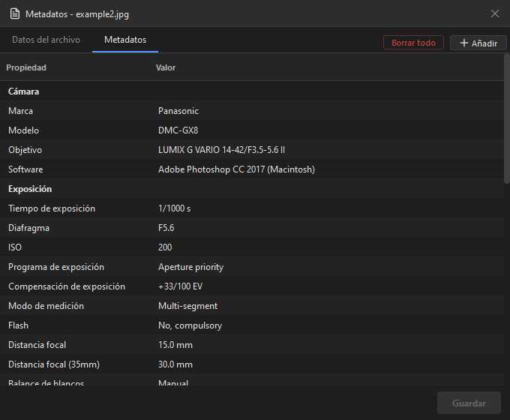Click the Valor column header
This screenshot has width=510, height=420.
point(166,67)
